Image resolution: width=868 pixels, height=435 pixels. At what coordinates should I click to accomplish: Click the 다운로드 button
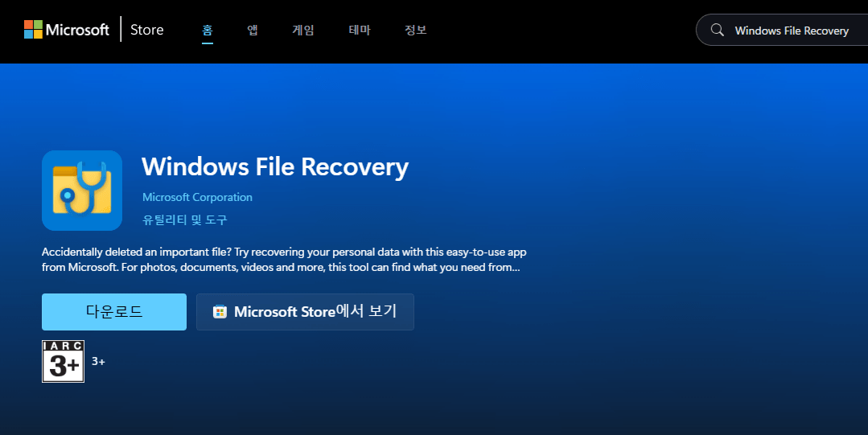(114, 312)
